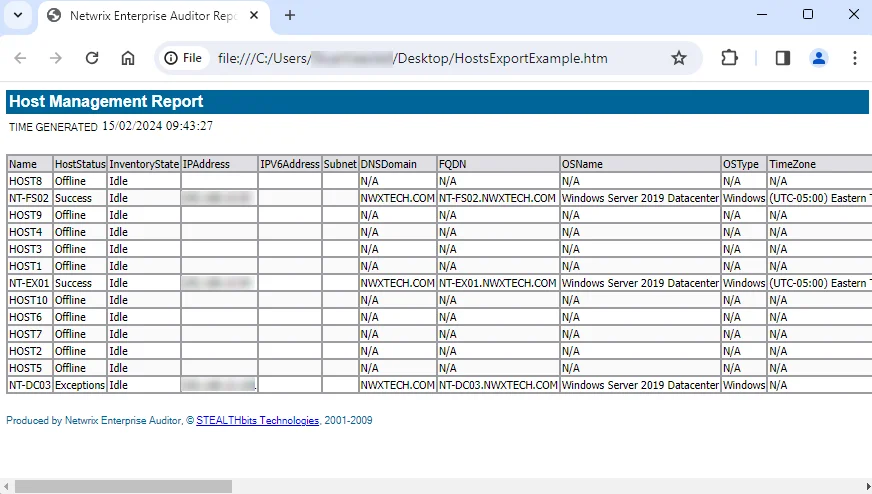The width and height of the screenshot is (872, 494).
Task: View site info via File chip
Action: [x=184, y=58]
